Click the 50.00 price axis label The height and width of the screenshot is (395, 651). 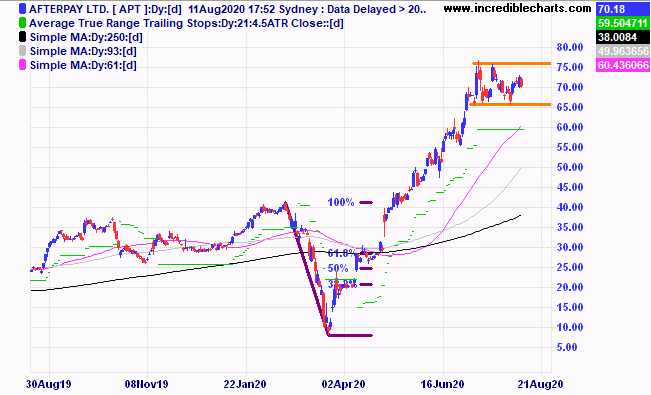(x=570, y=167)
